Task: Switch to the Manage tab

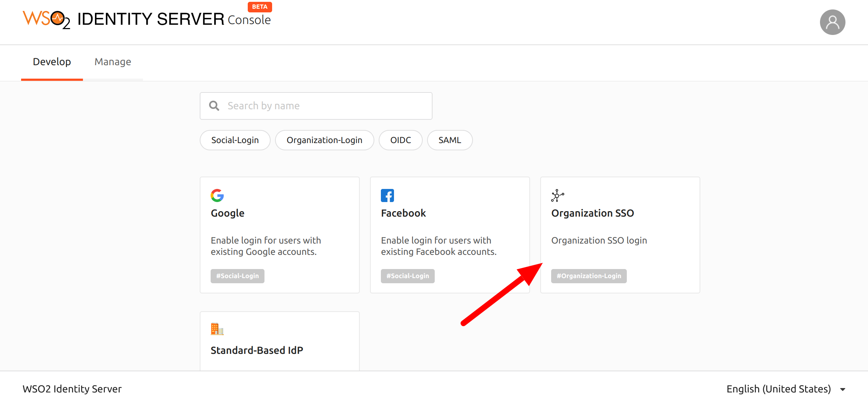Action: tap(113, 62)
